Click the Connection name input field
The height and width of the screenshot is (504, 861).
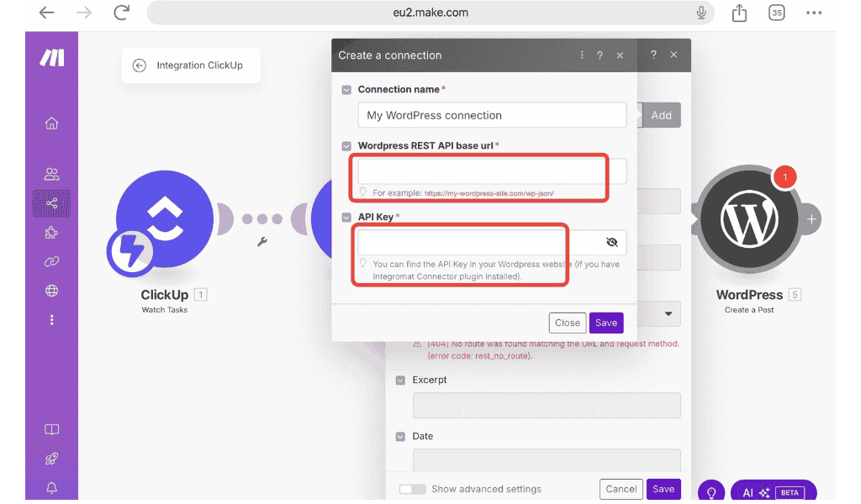point(492,116)
